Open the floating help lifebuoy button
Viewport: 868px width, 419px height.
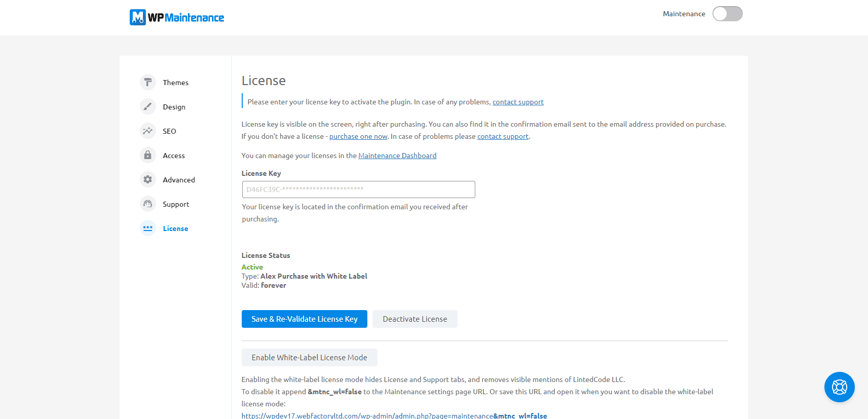click(840, 387)
